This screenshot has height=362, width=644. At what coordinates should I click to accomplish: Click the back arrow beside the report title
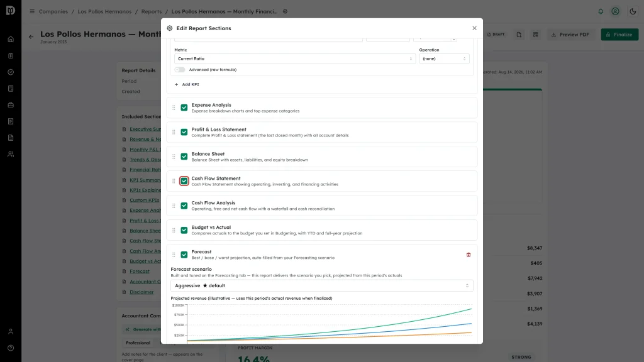[x=31, y=37]
